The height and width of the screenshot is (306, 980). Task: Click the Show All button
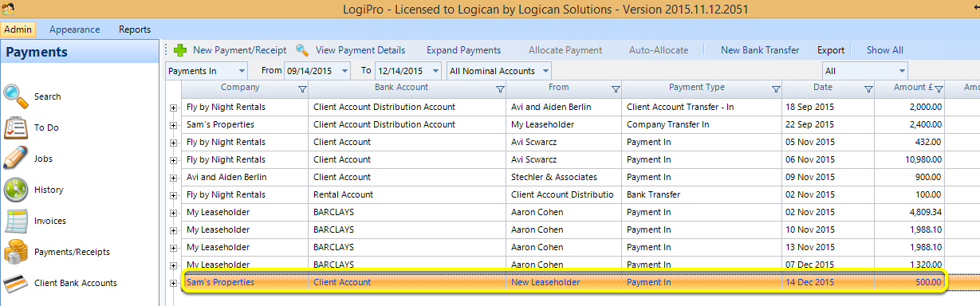tap(885, 50)
